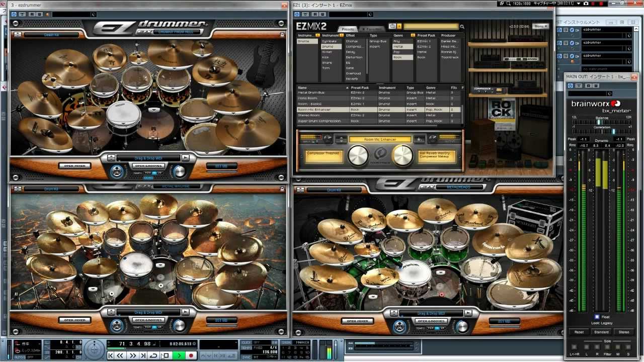Click the transport Rewind button
Image resolution: width=644 pixels, height=362 pixels.
pos(121,355)
